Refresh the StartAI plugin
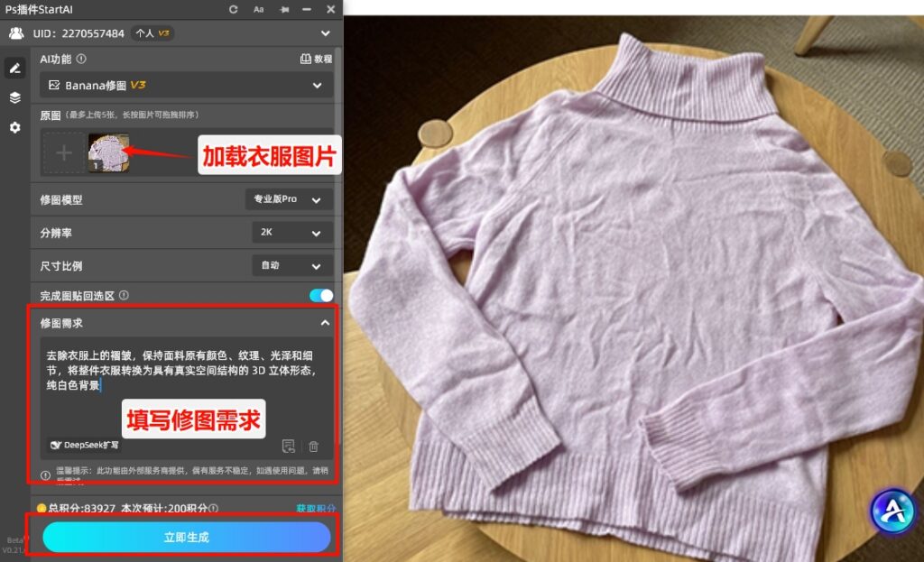This screenshot has width=924, height=562. (234, 10)
